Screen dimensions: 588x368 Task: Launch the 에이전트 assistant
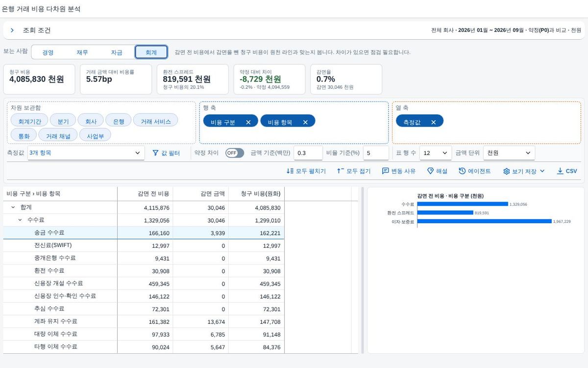475,171
